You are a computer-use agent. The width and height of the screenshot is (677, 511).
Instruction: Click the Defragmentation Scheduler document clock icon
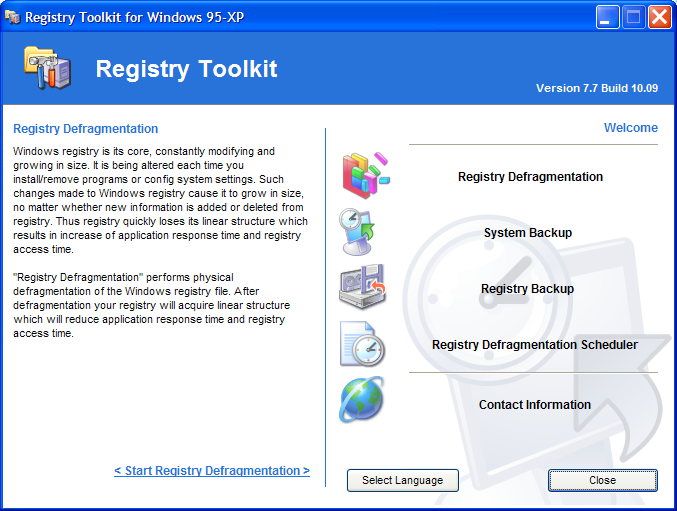point(362,344)
